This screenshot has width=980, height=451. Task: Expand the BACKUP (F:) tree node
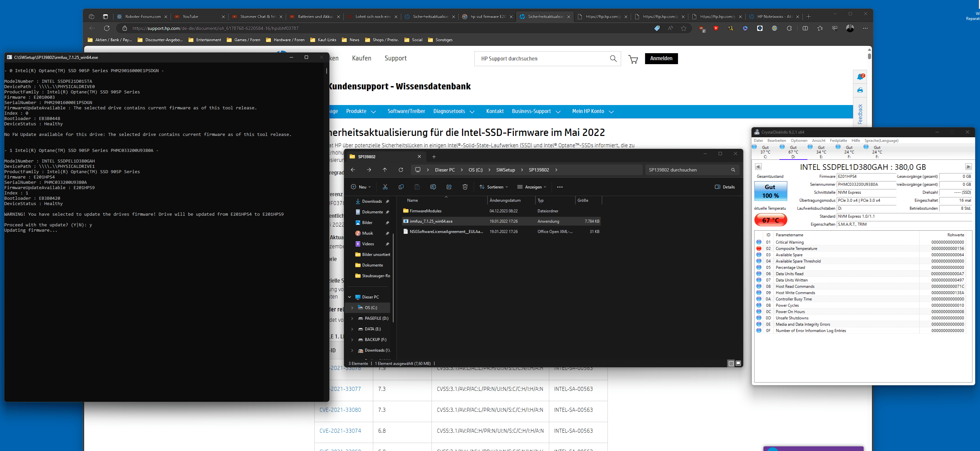pos(352,340)
